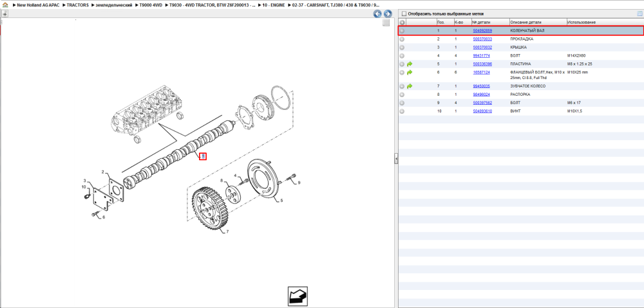Click the green arrow for ПЛАСТИНА row

(x=410, y=64)
